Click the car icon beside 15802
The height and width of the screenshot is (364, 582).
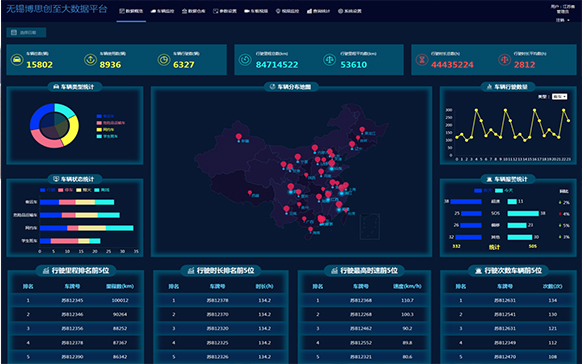click(17, 60)
